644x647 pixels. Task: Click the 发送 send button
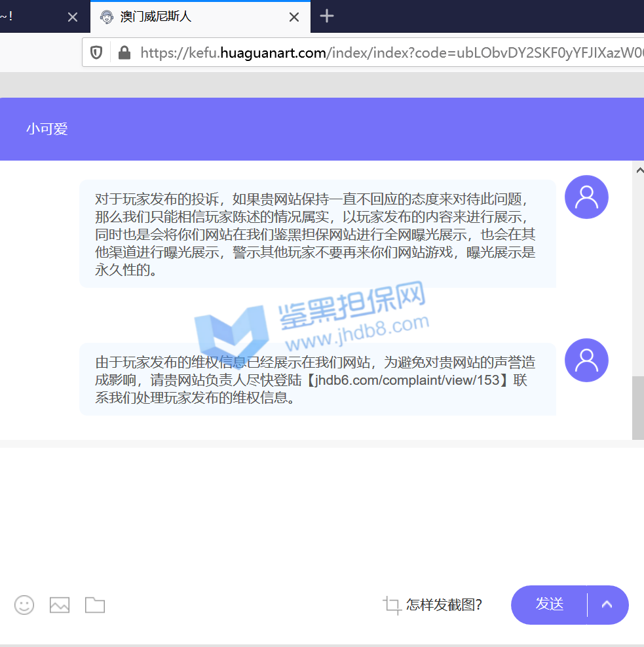click(549, 604)
